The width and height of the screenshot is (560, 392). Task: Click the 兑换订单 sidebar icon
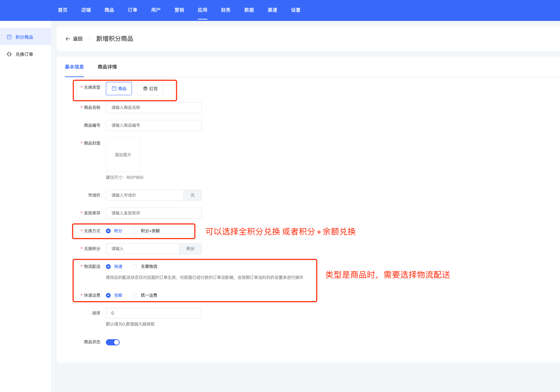[x=9, y=54]
